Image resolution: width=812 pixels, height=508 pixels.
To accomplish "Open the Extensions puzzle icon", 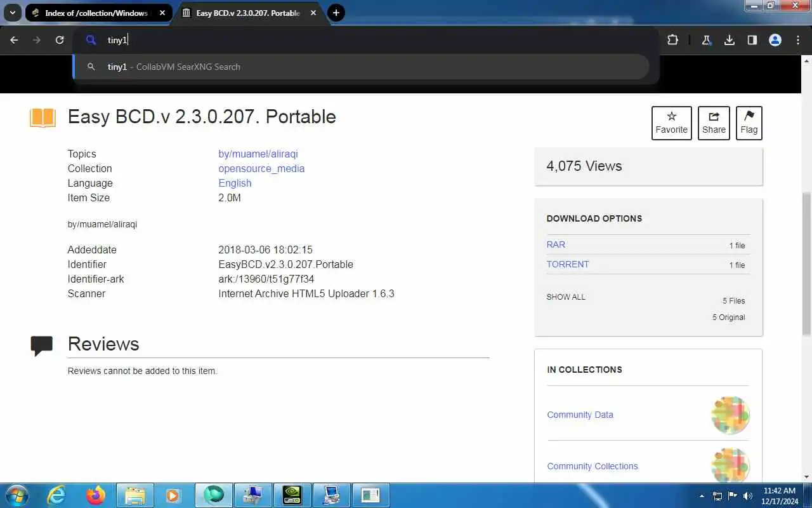I will pos(672,40).
